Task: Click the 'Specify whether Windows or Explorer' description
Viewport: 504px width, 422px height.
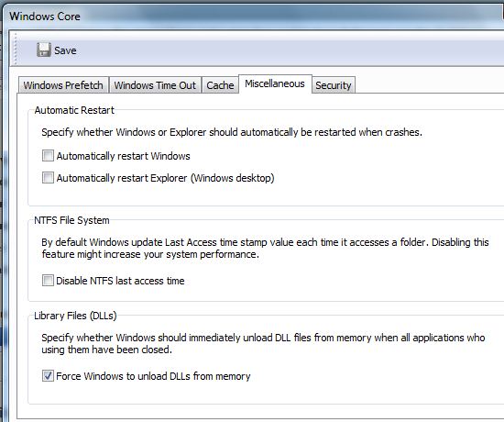Action: (x=232, y=132)
